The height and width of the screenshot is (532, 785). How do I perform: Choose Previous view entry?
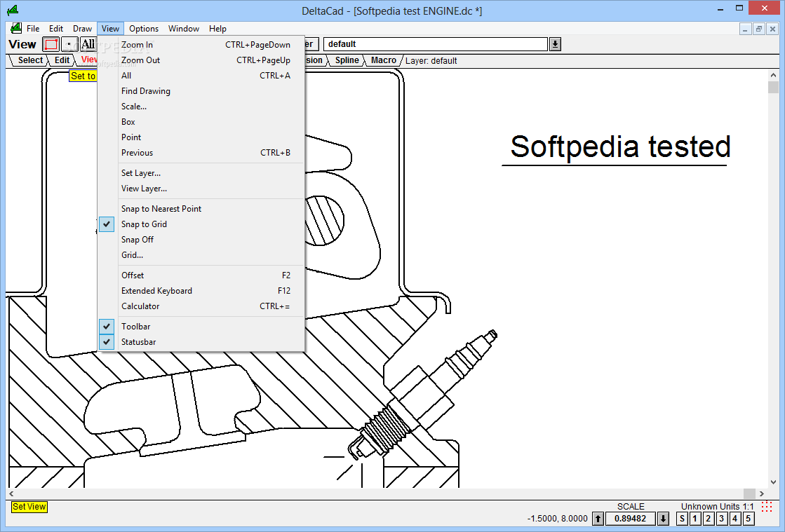pyautogui.click(x=201, y=153)
